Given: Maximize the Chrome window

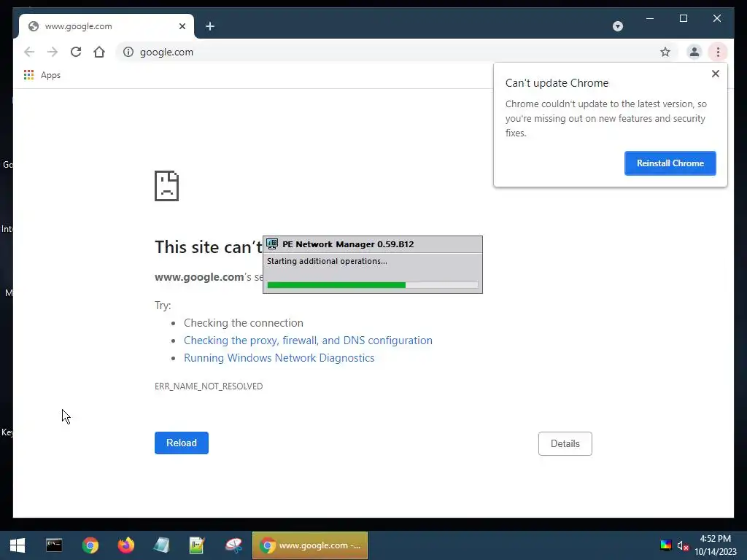Looking at the screenshot, I should point(683,18).
